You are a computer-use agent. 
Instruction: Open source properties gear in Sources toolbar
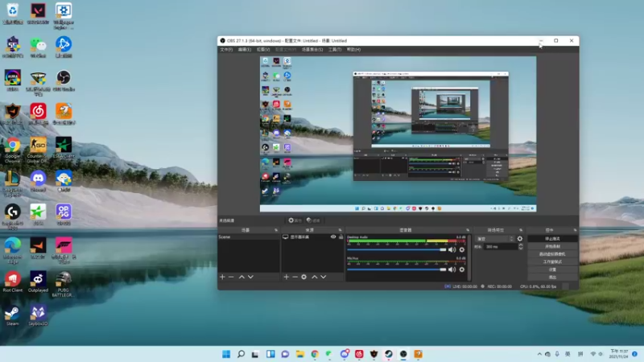point(304,277)
